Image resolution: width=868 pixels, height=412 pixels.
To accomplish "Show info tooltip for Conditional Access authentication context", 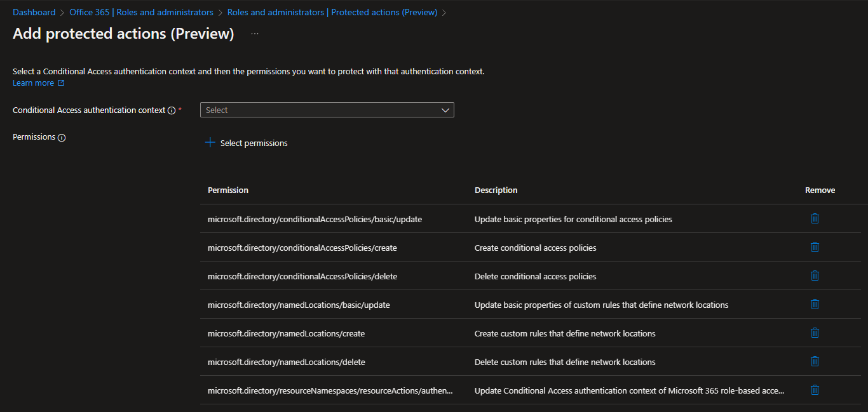I will pos(172,110).
